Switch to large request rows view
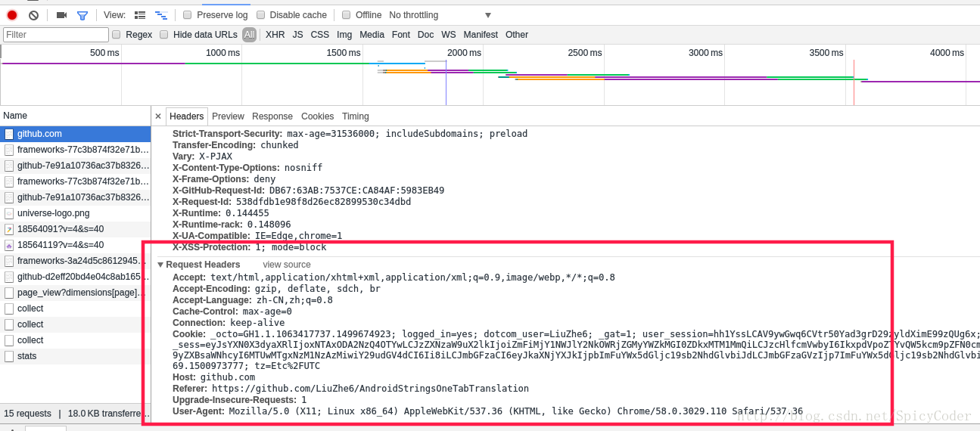The width and height of the screenshot is (980, 431). click(140, 15)
